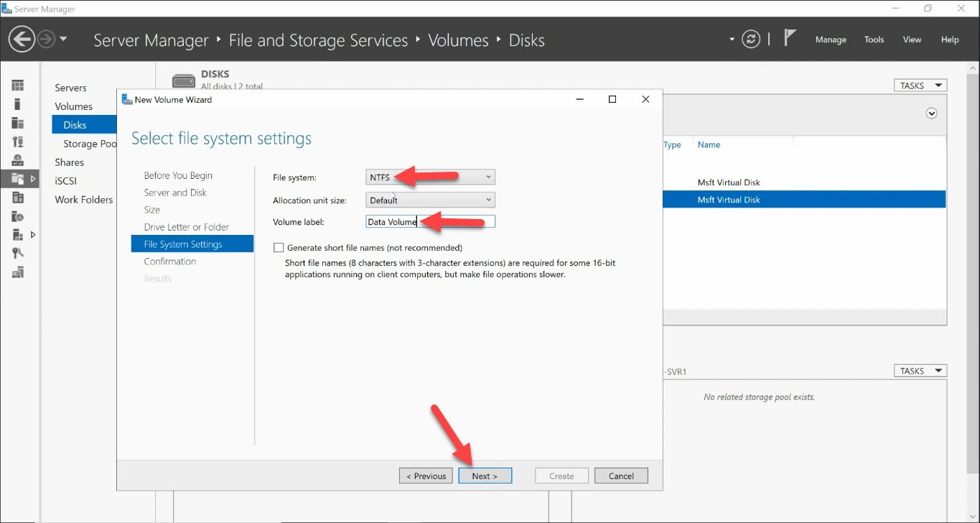Go to the Confirmation wizard step
Viewport: 980px width, 523px height.
[169, 261]
